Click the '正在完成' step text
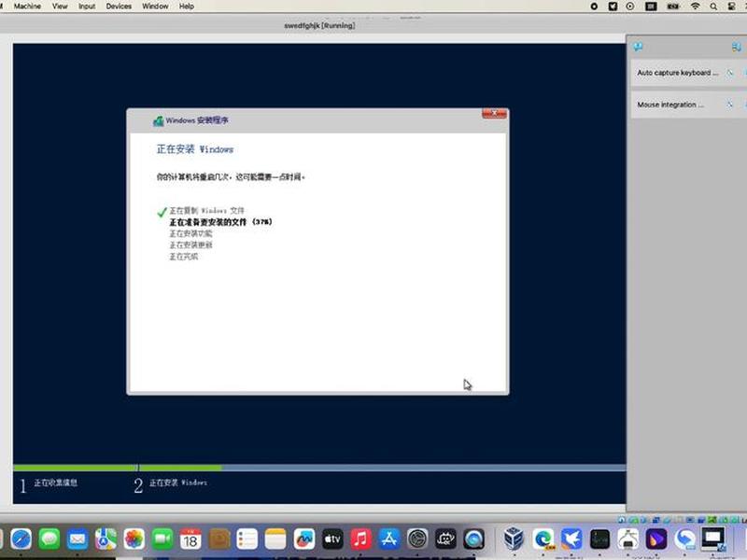This screenshot has width=747, height=560. (x=183, y=256)
